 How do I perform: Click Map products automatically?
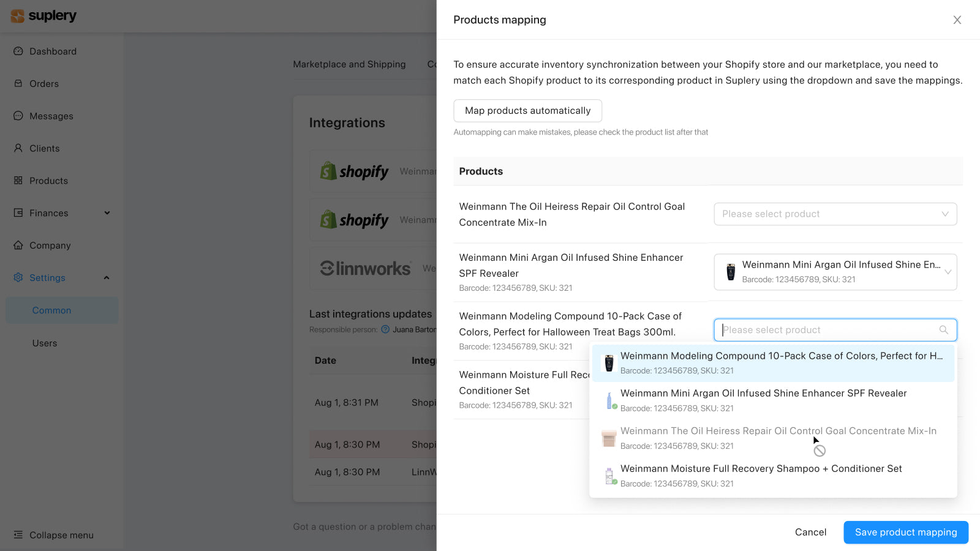point(527,111)
